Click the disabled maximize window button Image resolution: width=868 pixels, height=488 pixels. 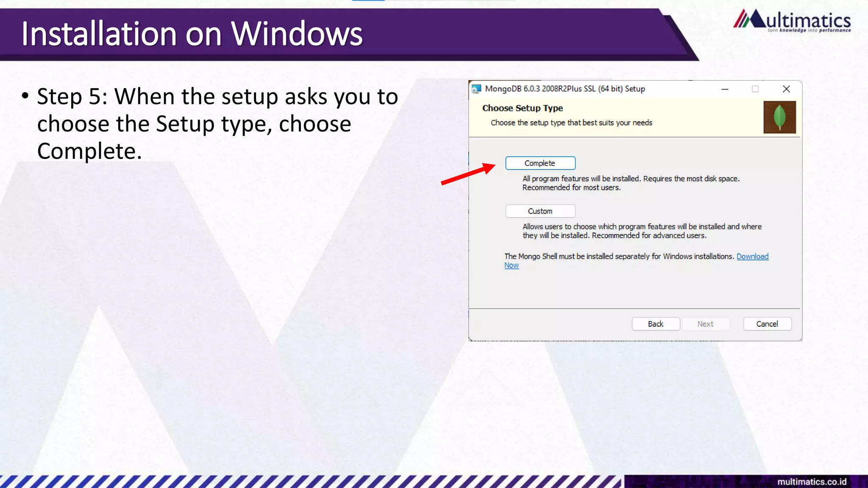(x=755, y=89)
